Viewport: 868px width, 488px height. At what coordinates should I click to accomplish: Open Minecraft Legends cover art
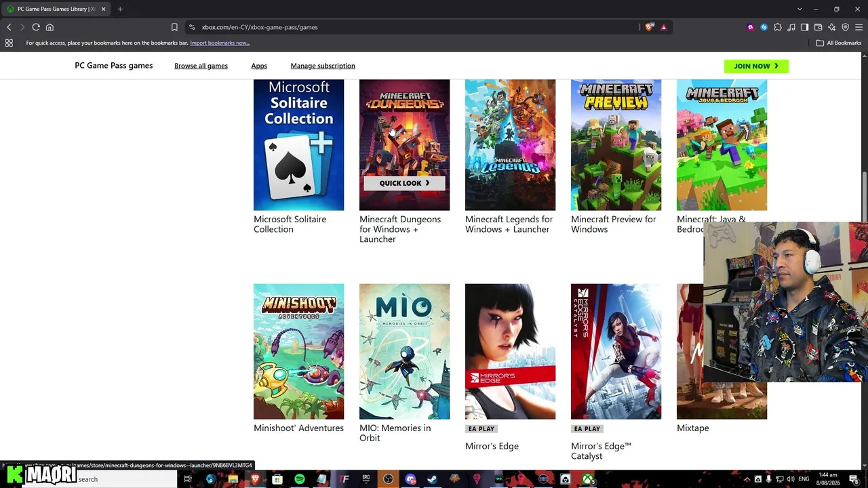[x=510, y=145]
